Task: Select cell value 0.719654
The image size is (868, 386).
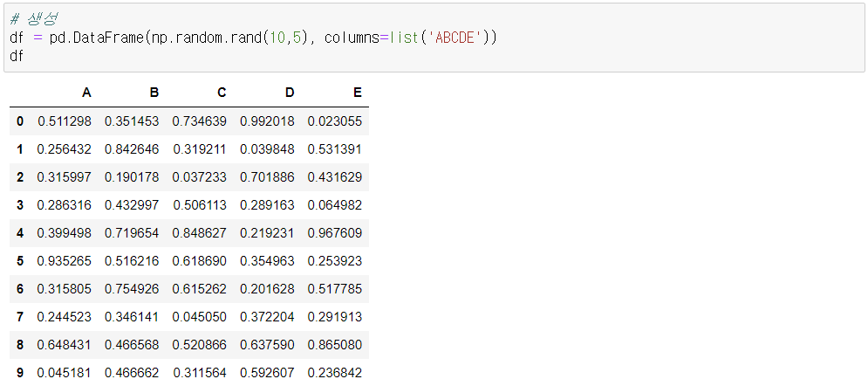Action: tap(132, 233)
